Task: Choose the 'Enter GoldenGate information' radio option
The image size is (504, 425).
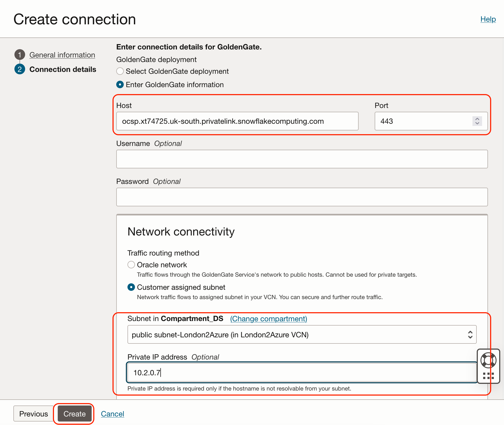Action: click(120, 85)
